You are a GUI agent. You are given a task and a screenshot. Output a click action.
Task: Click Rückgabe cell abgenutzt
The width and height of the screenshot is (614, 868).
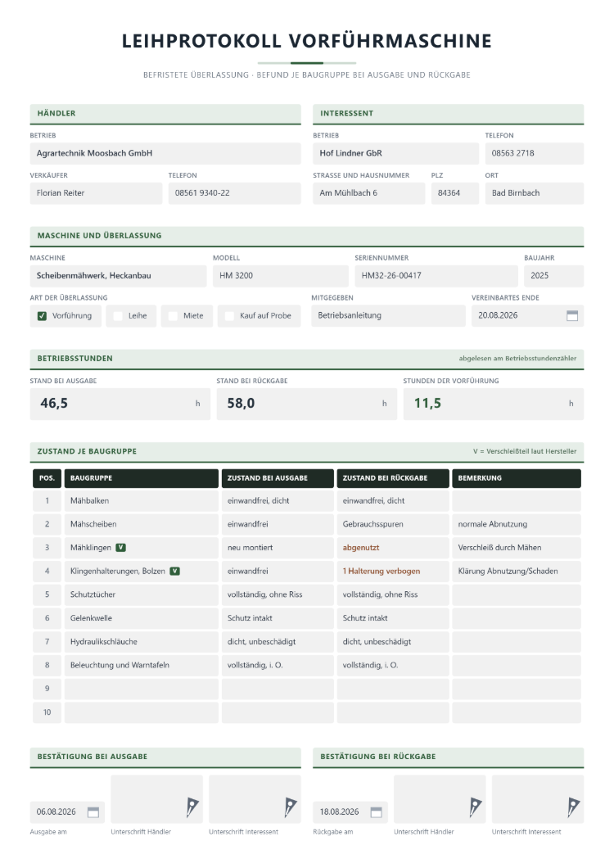pos(392,548)
